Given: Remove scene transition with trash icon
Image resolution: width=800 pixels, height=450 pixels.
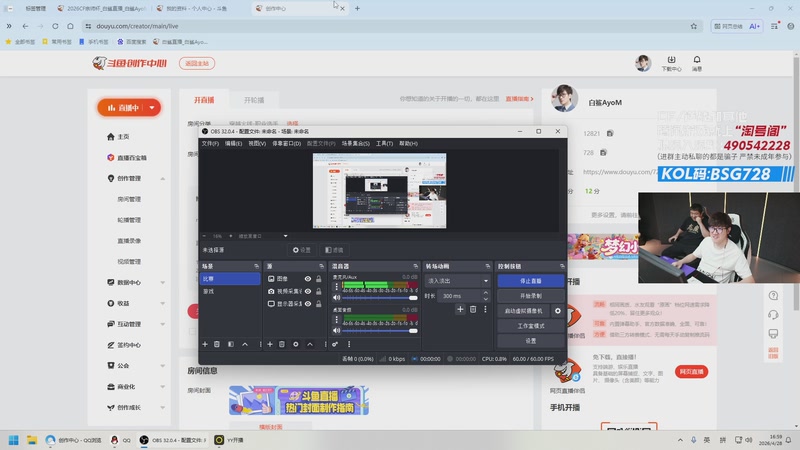Looking at the screenshot, I should (x=473, y=309).
